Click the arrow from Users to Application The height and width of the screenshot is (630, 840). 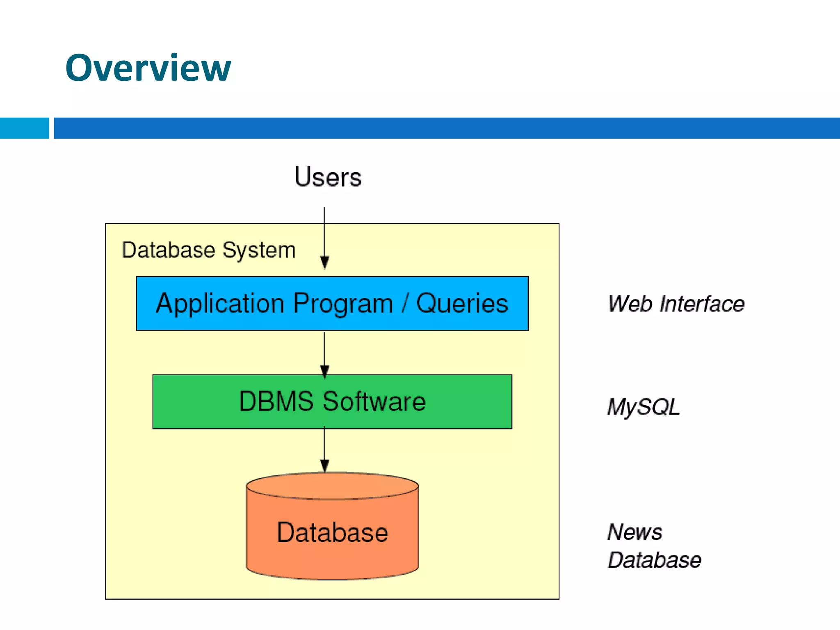(324, 232)
